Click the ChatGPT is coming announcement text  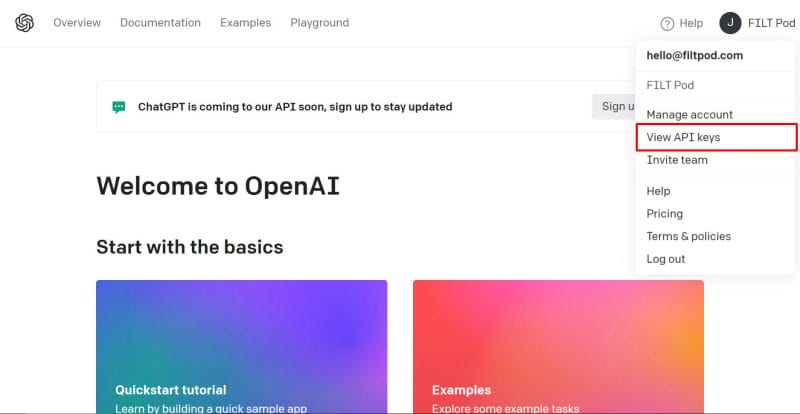295,107
